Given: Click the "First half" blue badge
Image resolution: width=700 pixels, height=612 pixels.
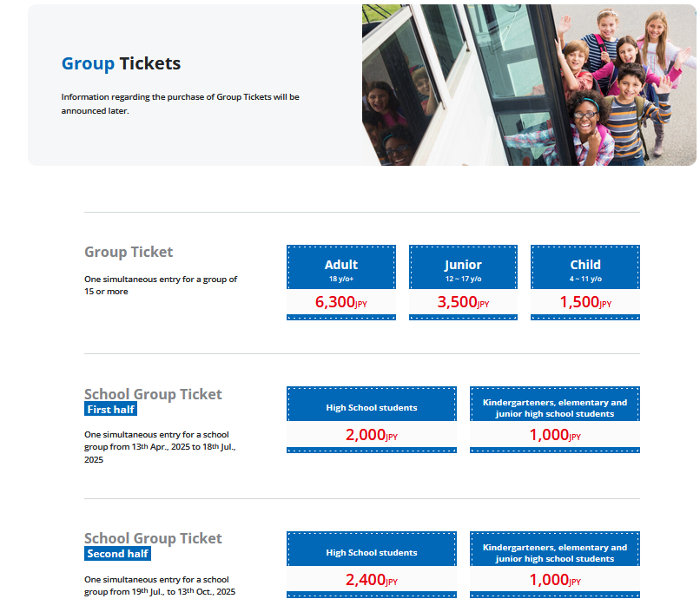Looking at the screenshot, I should [111, 409].
